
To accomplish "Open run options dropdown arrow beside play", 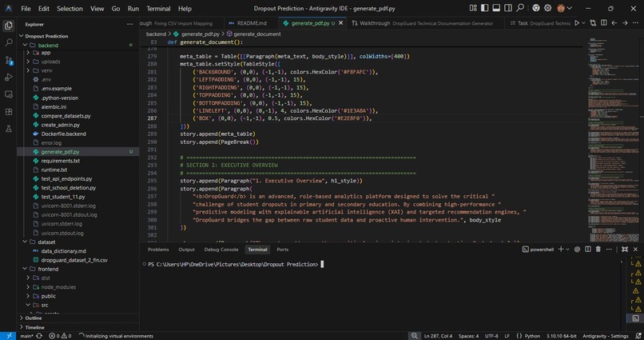I will [x=583, y=23].
